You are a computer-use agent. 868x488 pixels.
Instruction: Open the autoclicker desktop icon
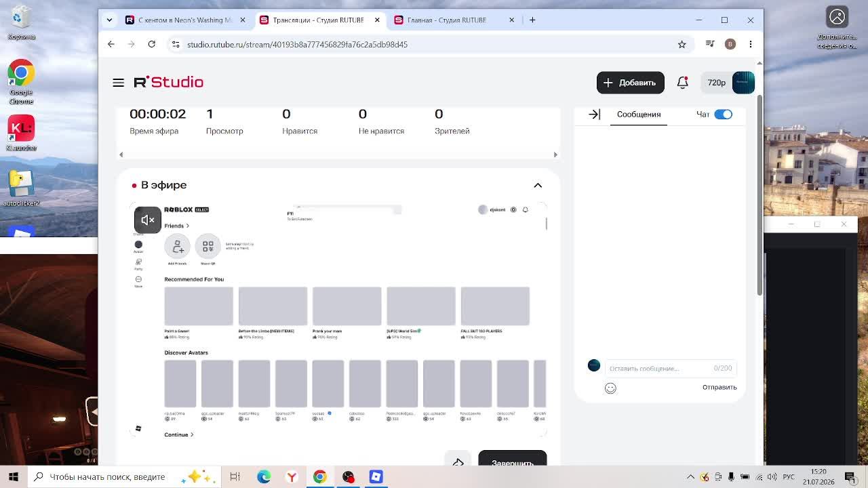[x=21, y=188]
